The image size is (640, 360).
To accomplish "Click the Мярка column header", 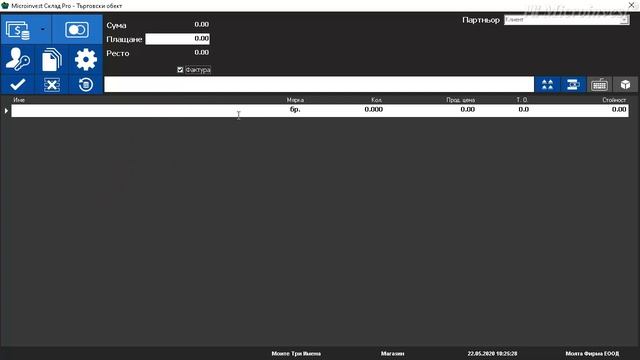I will (295, 100).
